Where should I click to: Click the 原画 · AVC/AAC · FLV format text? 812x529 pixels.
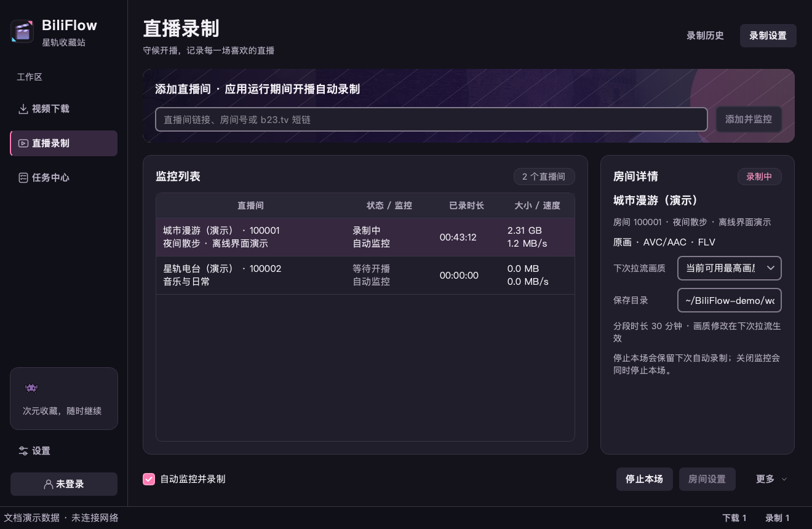click(x=664, y=242)
